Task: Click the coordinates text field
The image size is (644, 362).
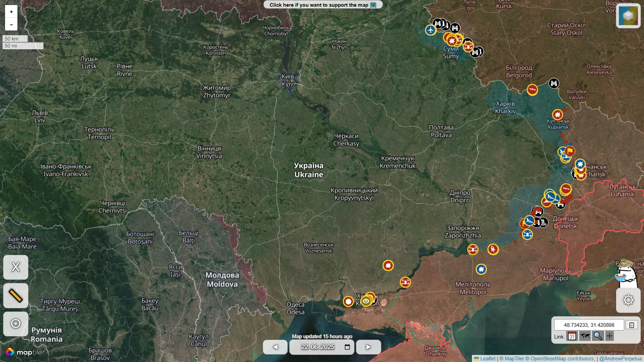Action: [x=589, y=325]
